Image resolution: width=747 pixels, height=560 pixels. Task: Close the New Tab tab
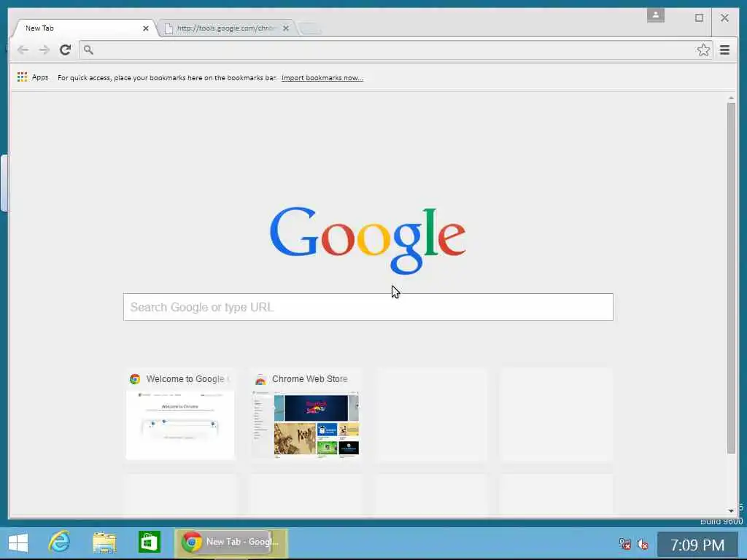(146, 28)
